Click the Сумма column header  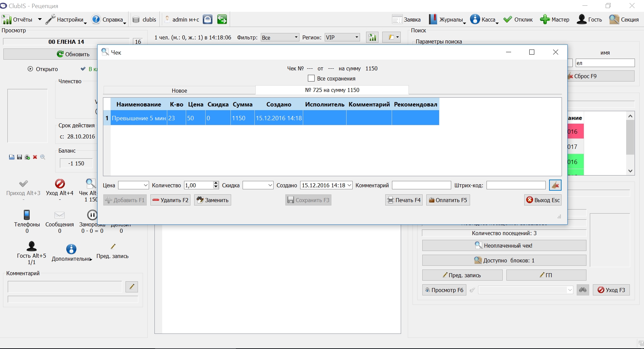[x=243, y=104]
